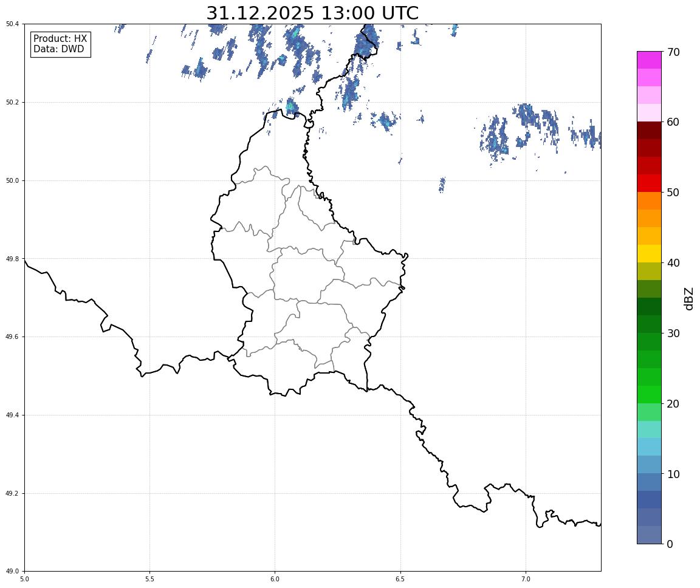Click the "dBZ" colorbar label
This screenshot has width=700, height=588.
[x=689, y=298]
